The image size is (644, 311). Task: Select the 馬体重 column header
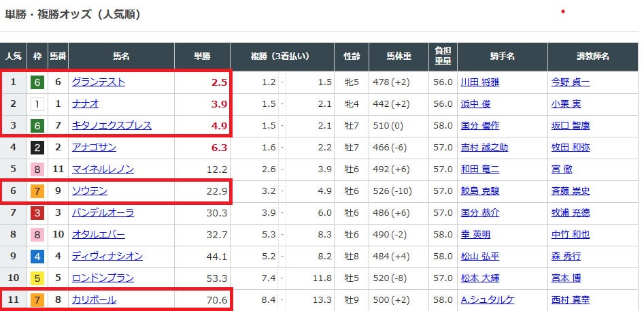tap(399, 56)
